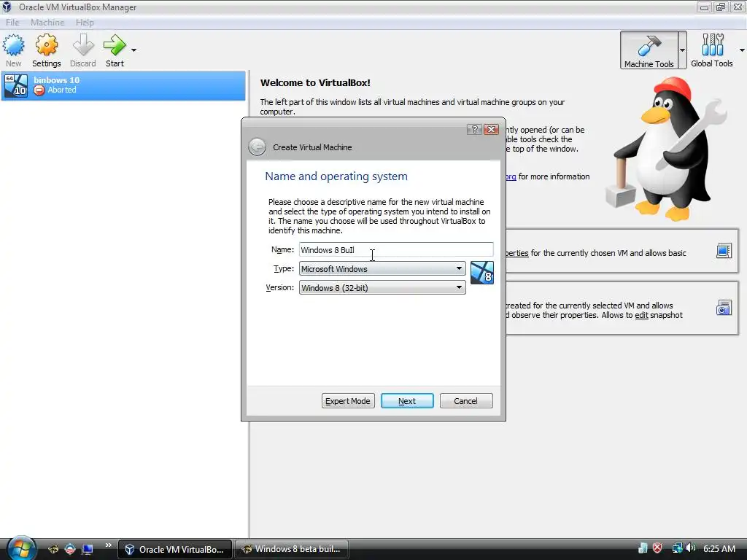Select Machine Tools button
747x560 pixels.
[649, 50]
